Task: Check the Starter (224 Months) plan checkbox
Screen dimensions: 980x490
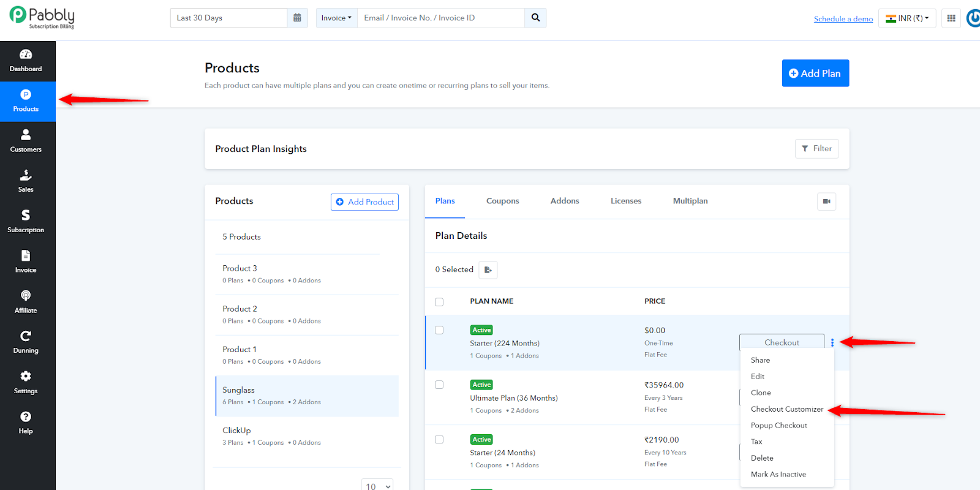Action: click(439, 330)
